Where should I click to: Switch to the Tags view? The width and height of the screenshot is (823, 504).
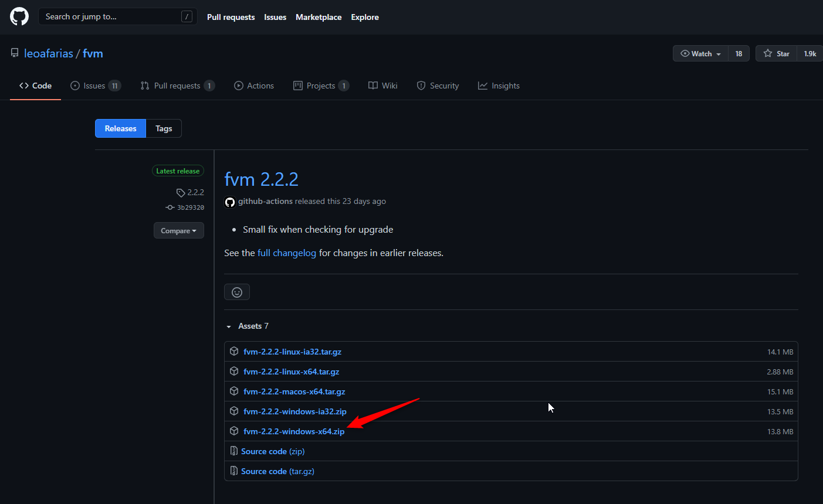coord(164,128)
